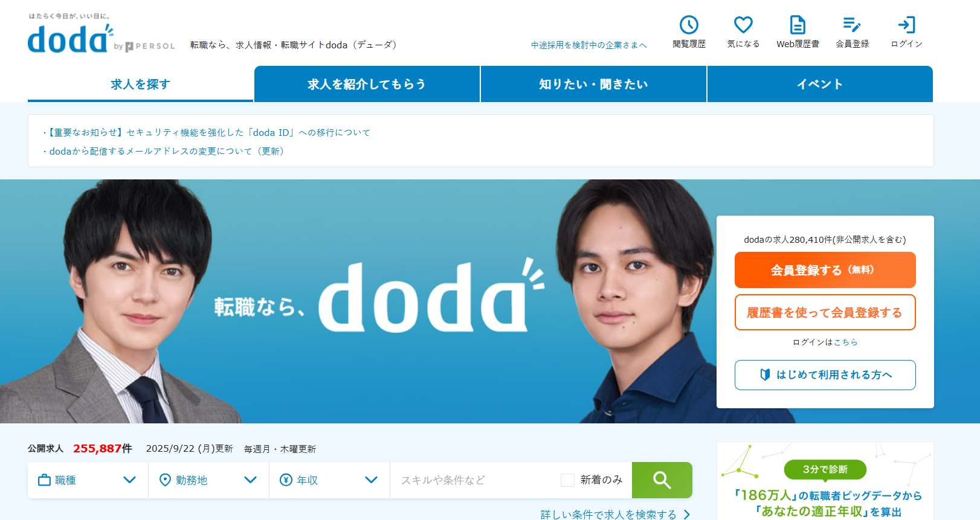
Task: Switch to the イベント tab
Action: (820, 84)
